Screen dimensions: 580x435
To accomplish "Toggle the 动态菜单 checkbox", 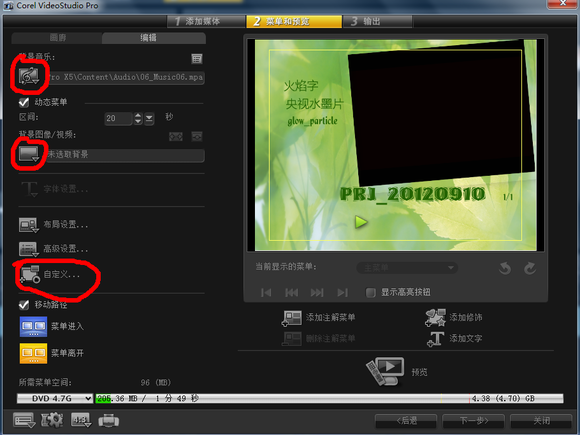I will (24, 102).
